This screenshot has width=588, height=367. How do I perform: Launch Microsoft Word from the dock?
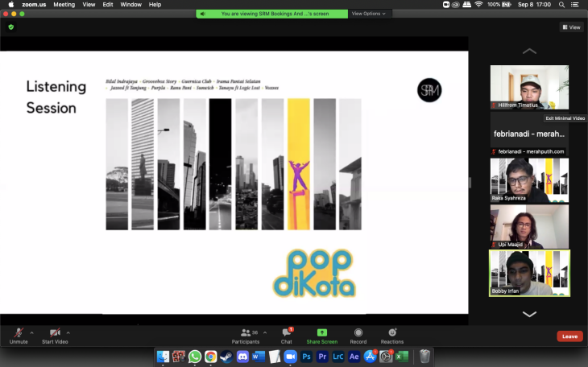259,357
